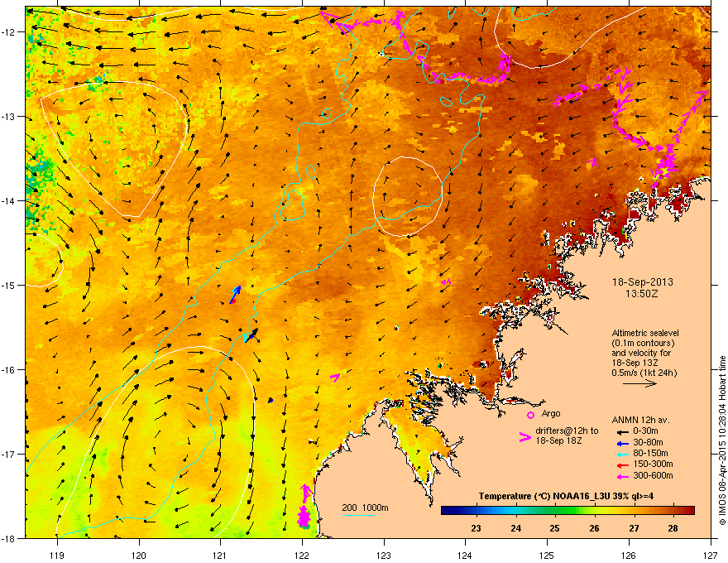Viewport: 728px width, 563px height.
Task: Click the 'Altimetric sealevel' caption
Action: tap(645, 333)
